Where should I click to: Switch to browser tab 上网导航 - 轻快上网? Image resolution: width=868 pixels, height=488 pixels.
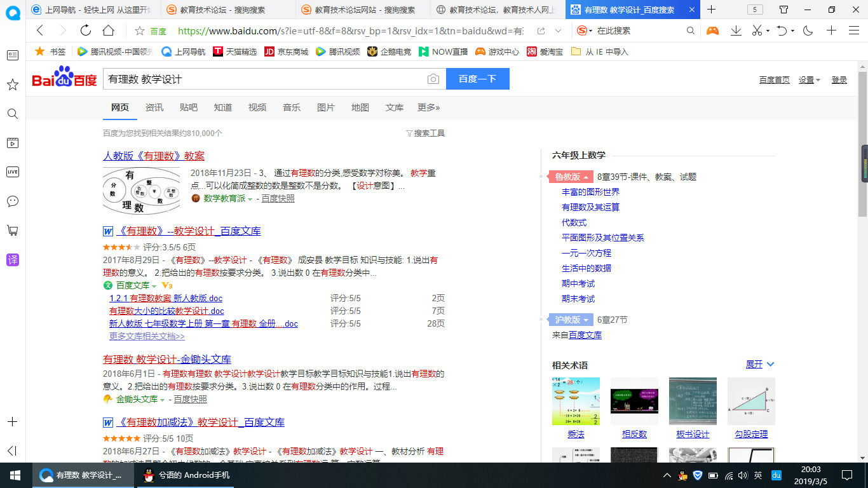[x=92, y=10]
